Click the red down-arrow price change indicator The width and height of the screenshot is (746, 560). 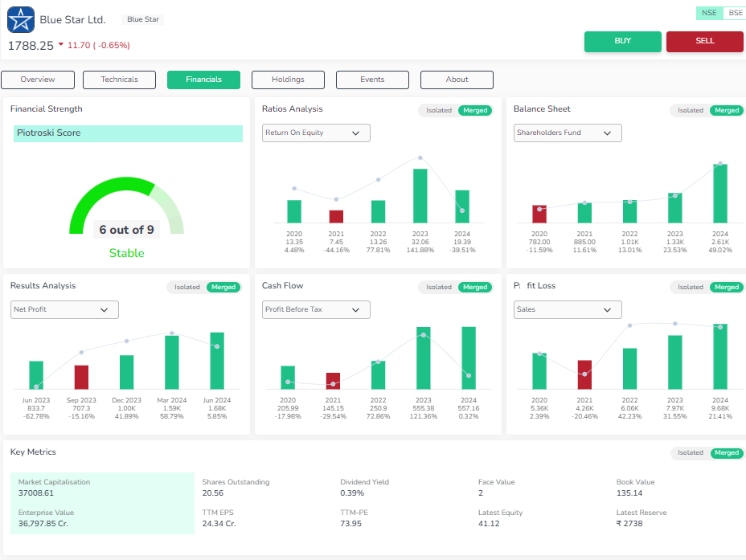click(x=61, y=44)
